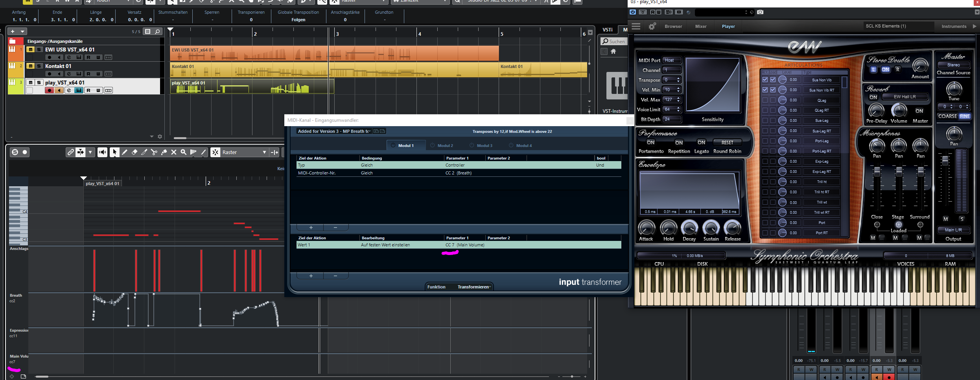Expand Add Track presets dropdown arrow
The image size is (980, 380).
point(22,31)
